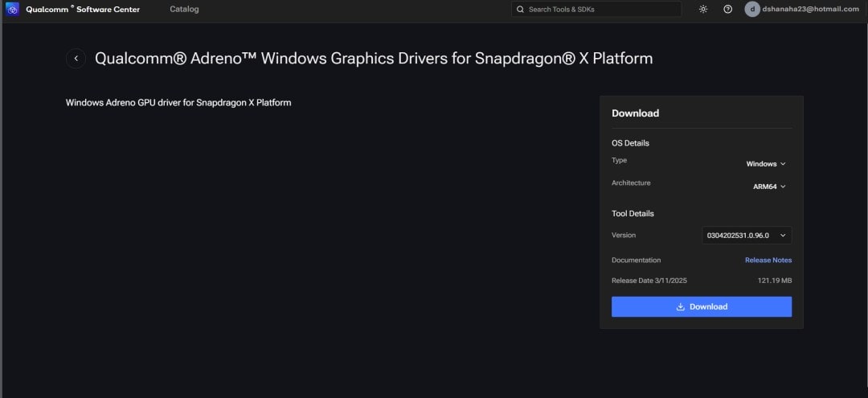The image size is (868, 398).
Task: Open the Architecture dropdown showing ARM64
Action: (769, 187)
